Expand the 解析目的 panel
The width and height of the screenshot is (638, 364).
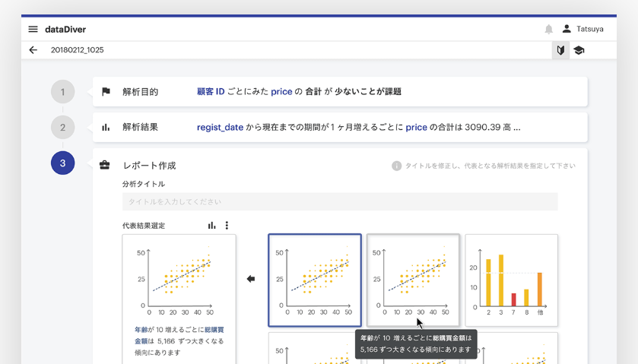tap(340, 91)
